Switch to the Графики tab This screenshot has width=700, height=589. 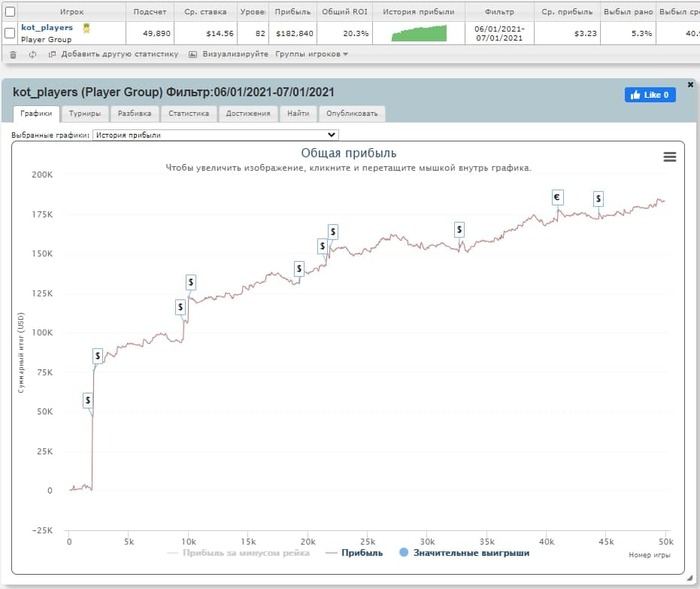[x=36, y=113]
